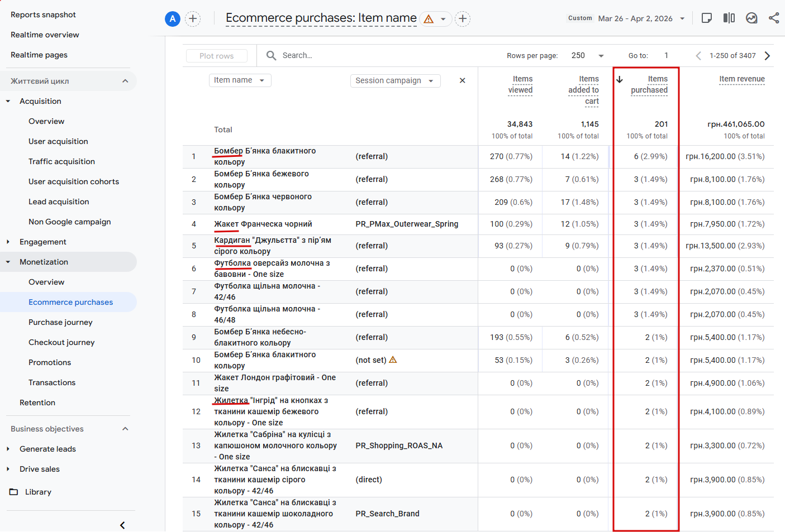Open the Item name dimension dropdown
Viewport: 785px width, 532px height.
tap(240, 80)
